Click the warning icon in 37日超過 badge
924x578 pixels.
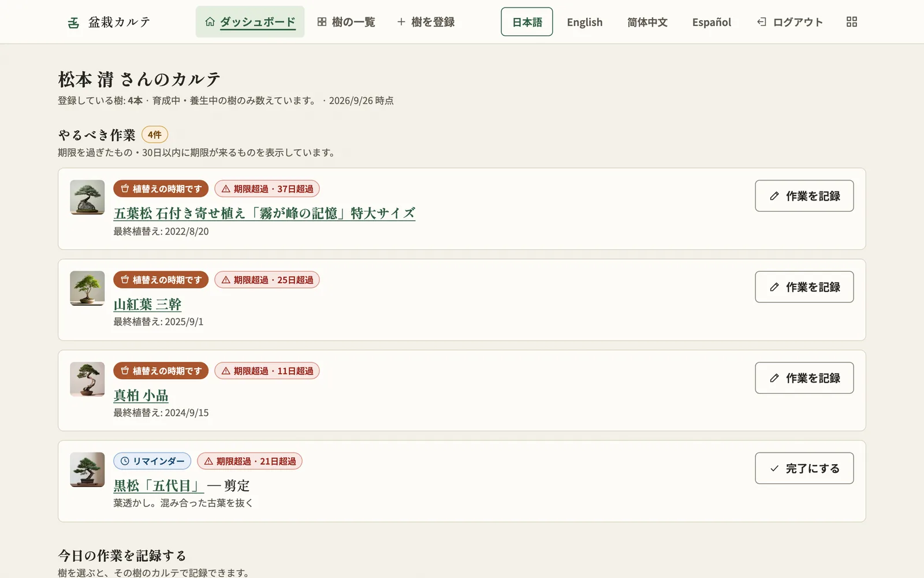tap(226, 189)
